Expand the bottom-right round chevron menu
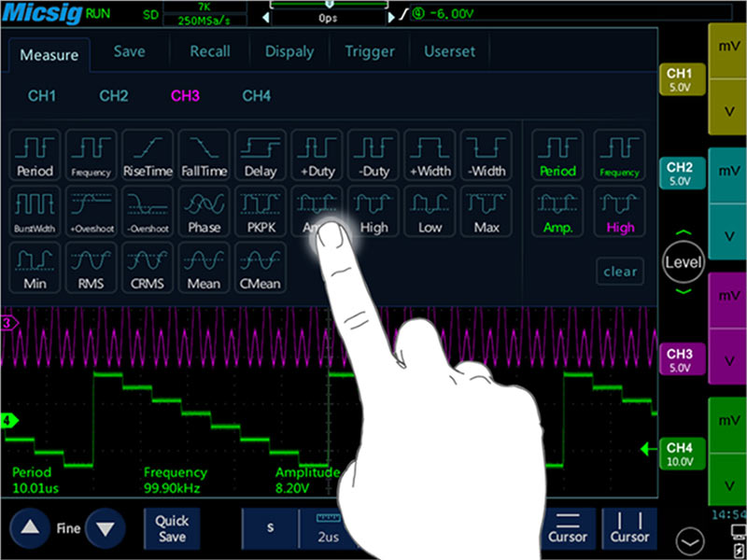Screen dimensions: 747x560 tap(691, 539)
